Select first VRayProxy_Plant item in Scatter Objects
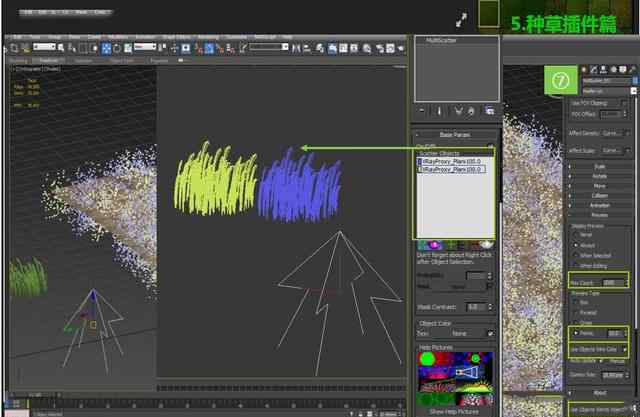 point(456,160)
